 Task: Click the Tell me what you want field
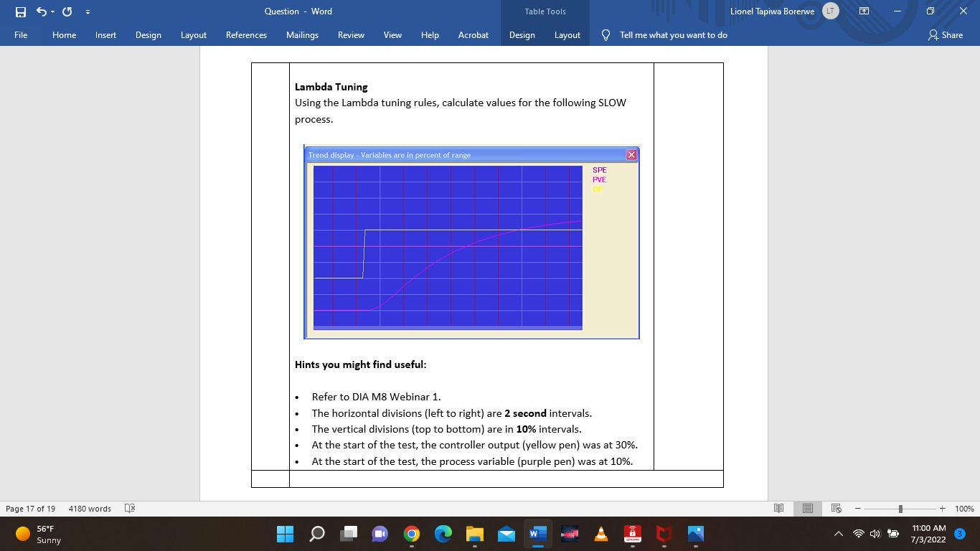(x=673, y=34)
